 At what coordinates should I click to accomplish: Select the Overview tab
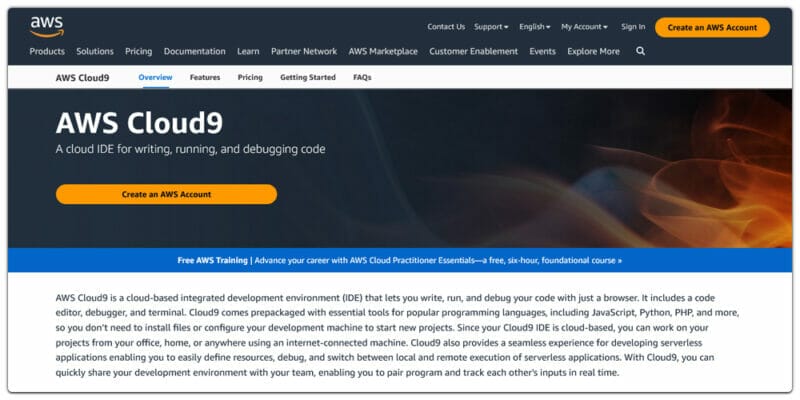click(156, 78)
